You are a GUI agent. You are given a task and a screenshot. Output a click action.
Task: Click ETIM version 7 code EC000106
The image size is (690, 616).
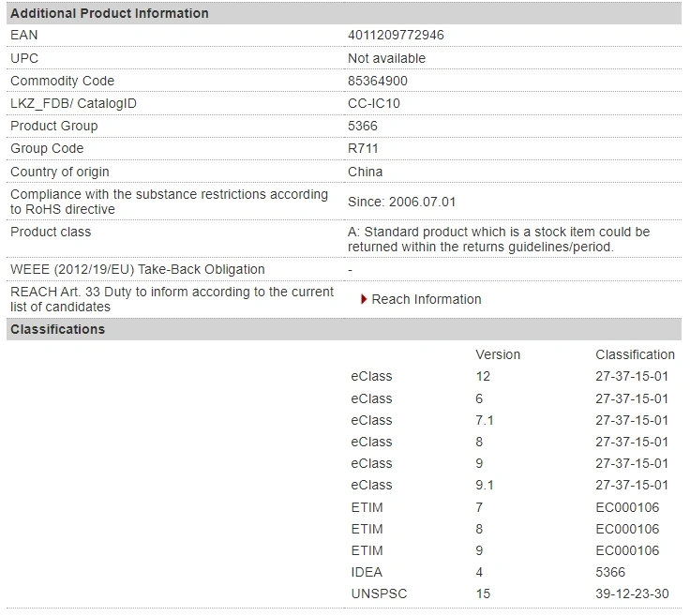pyautogui.click(x=627, y=507)
